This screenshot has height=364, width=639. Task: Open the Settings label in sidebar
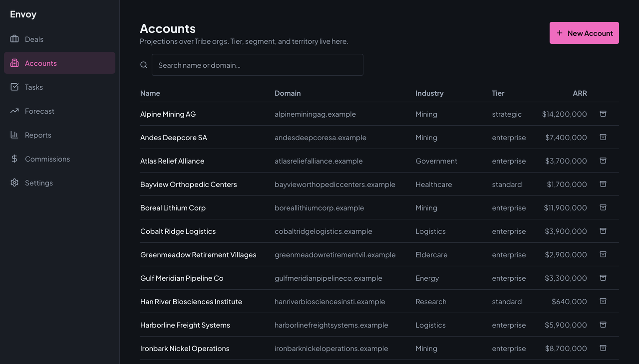[39, 183]
